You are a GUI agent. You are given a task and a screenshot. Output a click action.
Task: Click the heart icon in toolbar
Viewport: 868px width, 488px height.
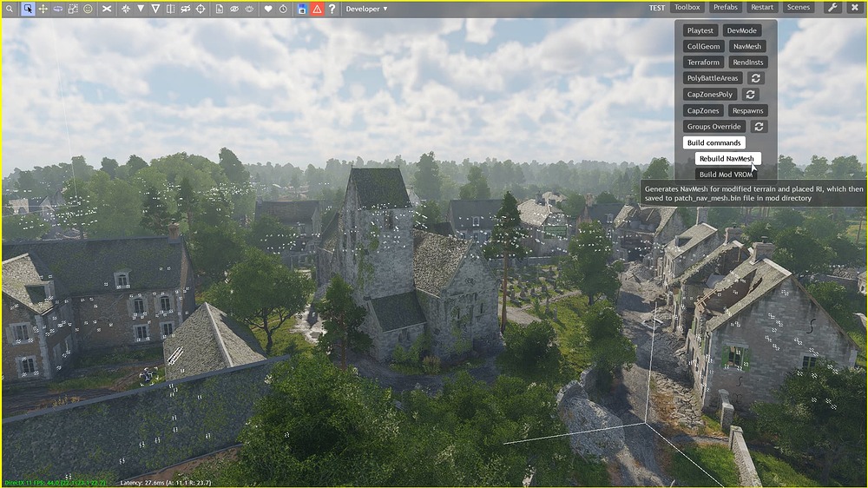268,9
